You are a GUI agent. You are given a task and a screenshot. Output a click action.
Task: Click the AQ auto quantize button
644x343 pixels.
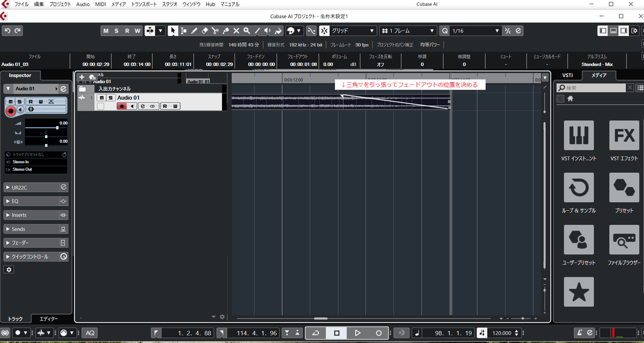click(90, 333)
